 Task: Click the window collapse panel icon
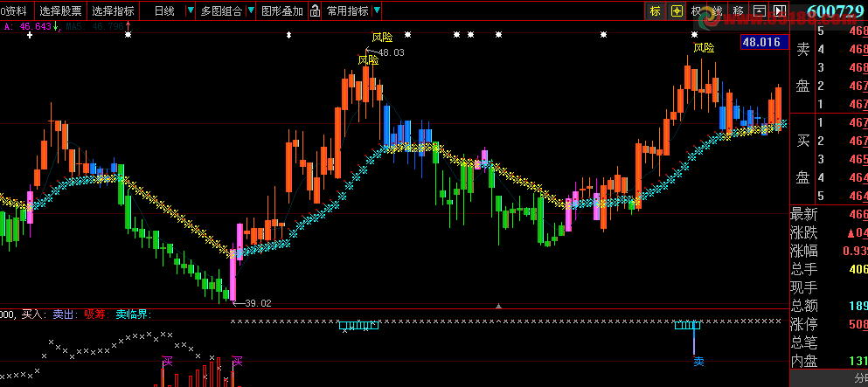pyautogui.click(x=760, y=11)
